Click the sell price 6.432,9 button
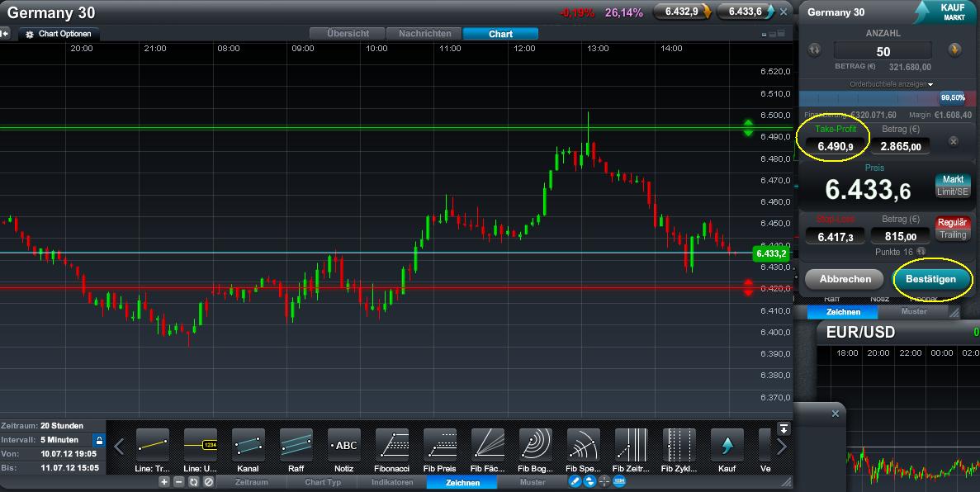The height and width of the screenshot is (492, 980). click(683, 12)
